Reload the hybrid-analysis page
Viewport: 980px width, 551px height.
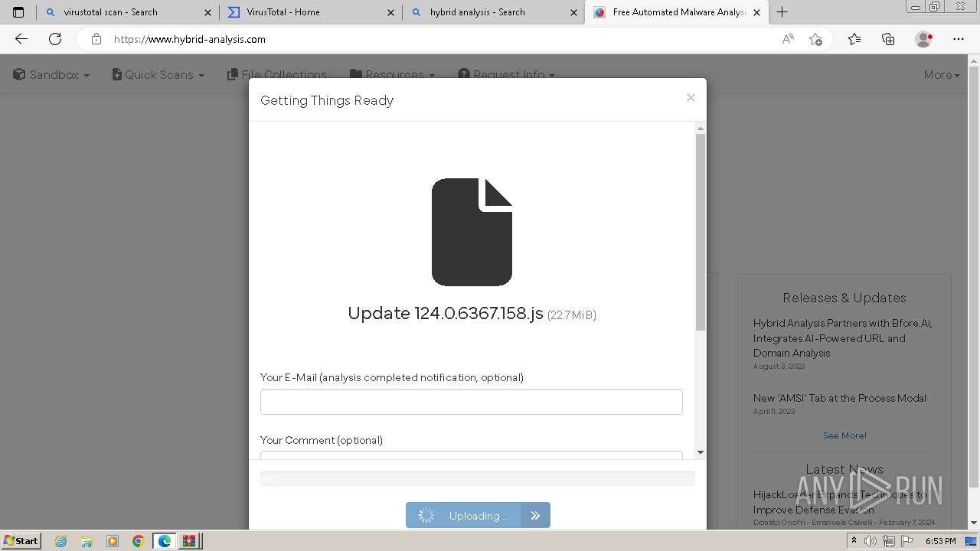55,39
